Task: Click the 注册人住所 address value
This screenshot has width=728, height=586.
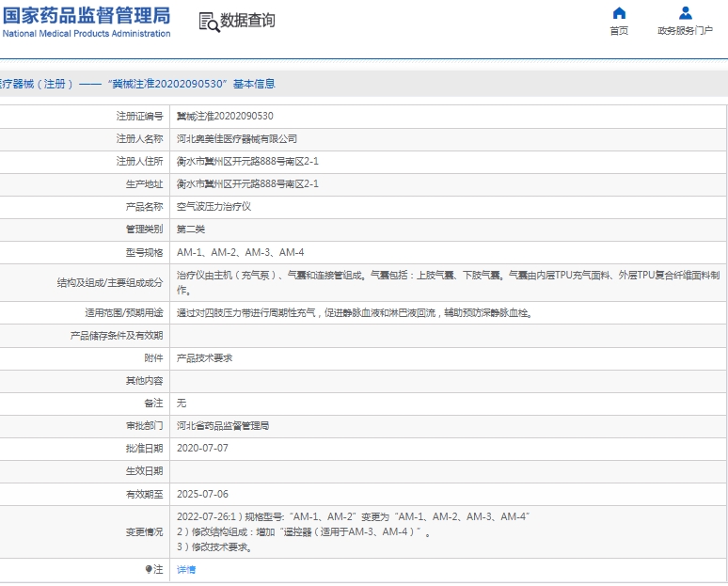Action: (x=247, y=161)
